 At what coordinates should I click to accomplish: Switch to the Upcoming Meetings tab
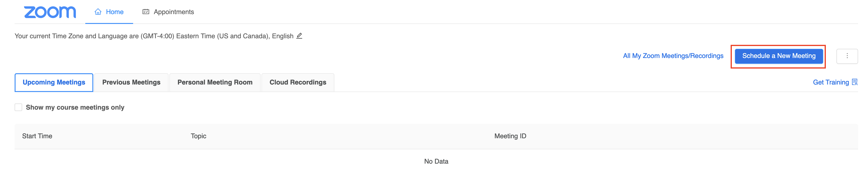click(x=54, y=82)
